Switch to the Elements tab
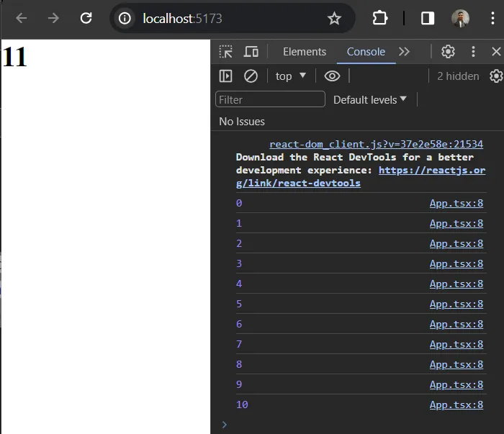This screenshot has height=434, width=504. [304, 52]
